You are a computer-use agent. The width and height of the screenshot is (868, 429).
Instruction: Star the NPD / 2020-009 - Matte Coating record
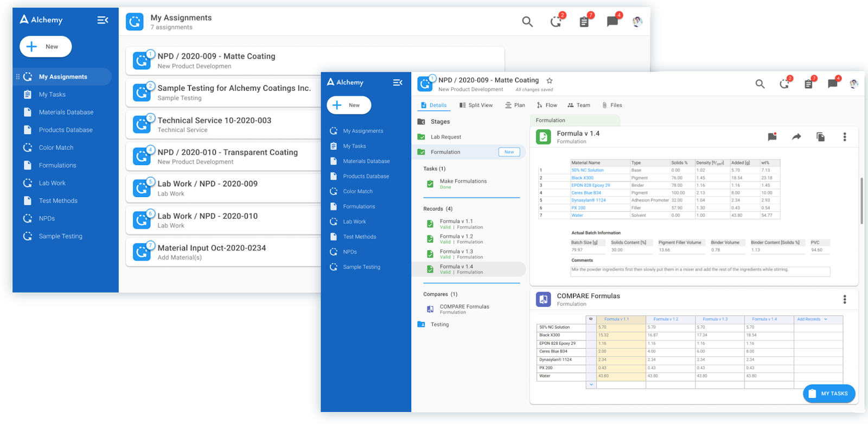pyautogui.click(x=550, y=80)
